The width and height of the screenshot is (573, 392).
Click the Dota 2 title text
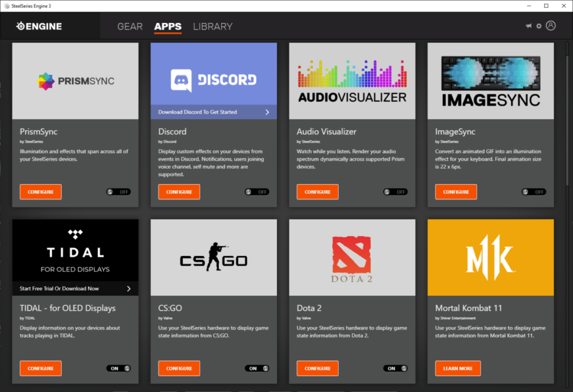[x=309, y=308]
